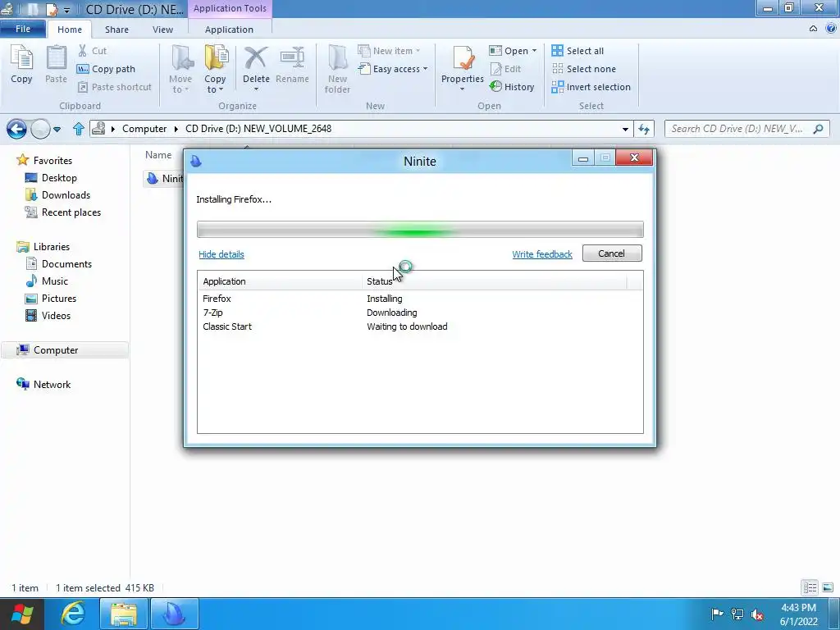840x630 pixels.
Task: Click the Properties icon
Action: coord(463,58)
